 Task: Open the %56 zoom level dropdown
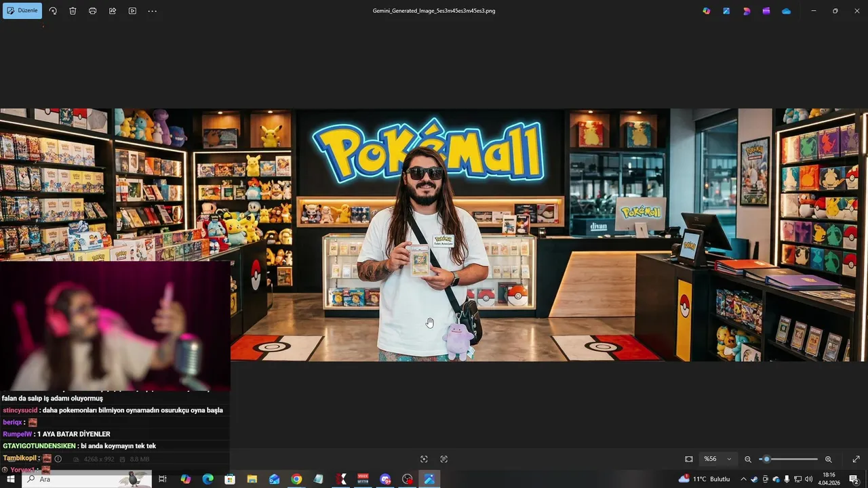click(717, 459)
